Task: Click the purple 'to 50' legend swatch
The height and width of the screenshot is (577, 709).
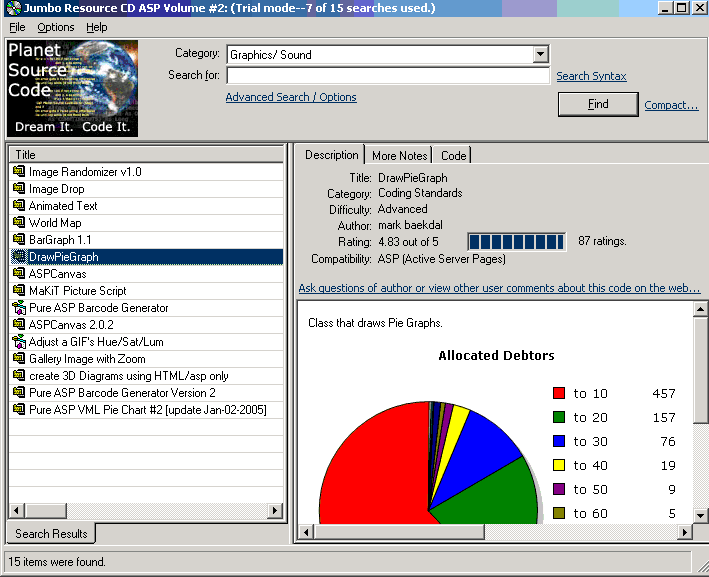Action: (559, 489)
